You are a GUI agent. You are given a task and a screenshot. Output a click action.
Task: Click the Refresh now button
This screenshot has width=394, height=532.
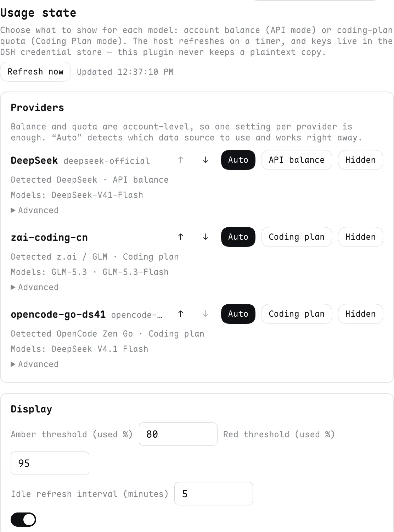[x=35, y=72]
